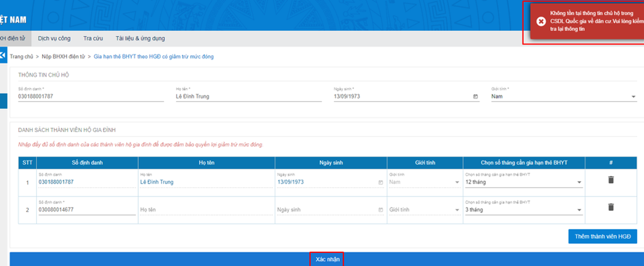Open calendar icon for head of household birthdate
The height and width of the screenshot is (266, 644).
pos(475,97)
